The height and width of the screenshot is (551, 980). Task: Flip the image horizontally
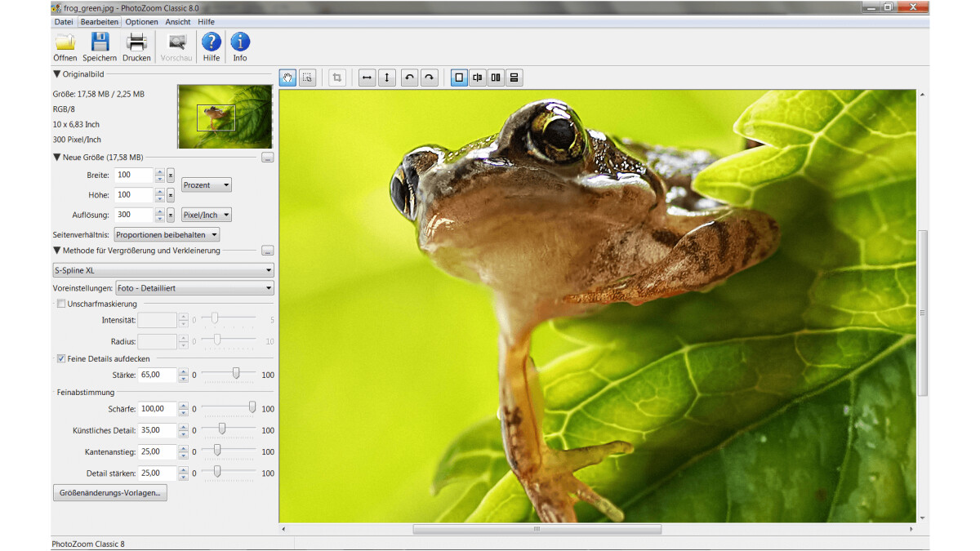click(x=367, y=78)
